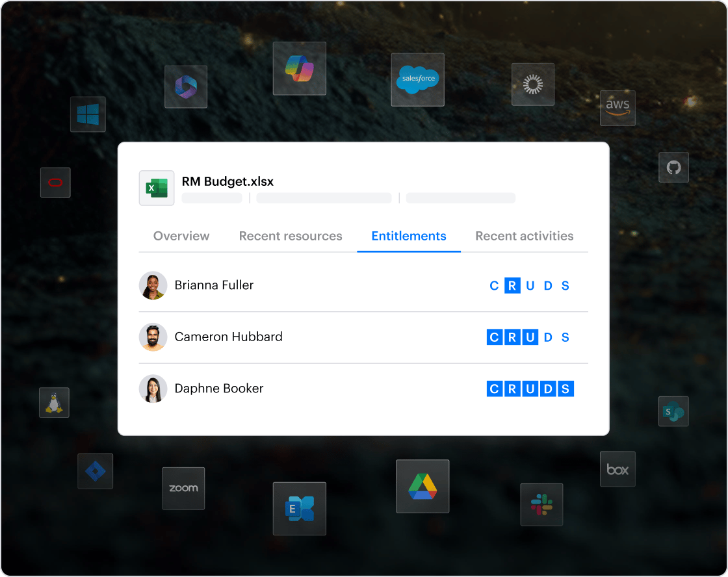Toggle Brianna Fuller's R permission

(x=512, y=285)
